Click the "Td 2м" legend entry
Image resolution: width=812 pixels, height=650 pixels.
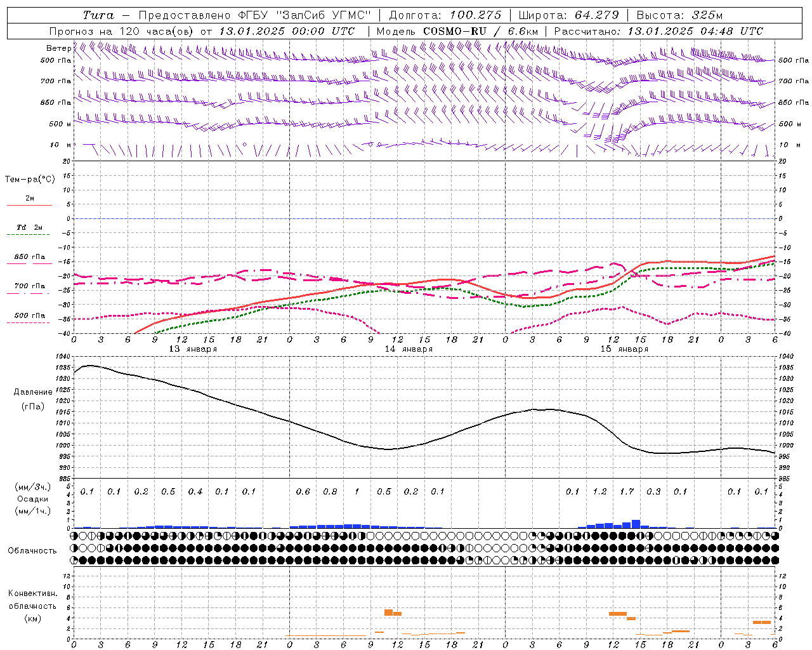pyautogui.click(x=30, y=227)
